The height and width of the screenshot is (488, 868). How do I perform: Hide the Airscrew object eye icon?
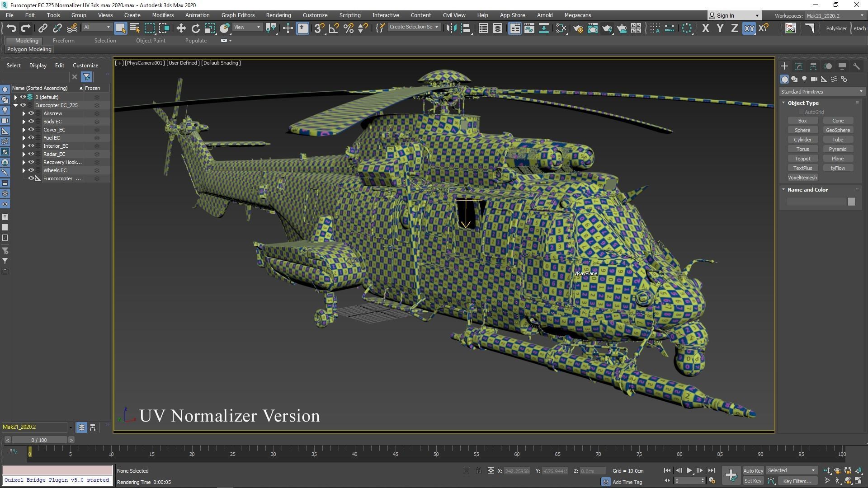click(31, 113)
